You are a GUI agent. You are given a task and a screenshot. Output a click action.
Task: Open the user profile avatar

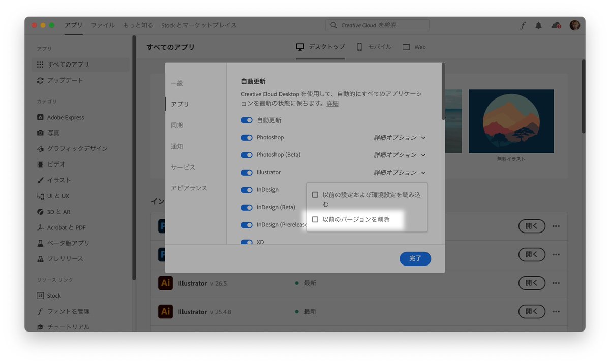pos(575,25)
